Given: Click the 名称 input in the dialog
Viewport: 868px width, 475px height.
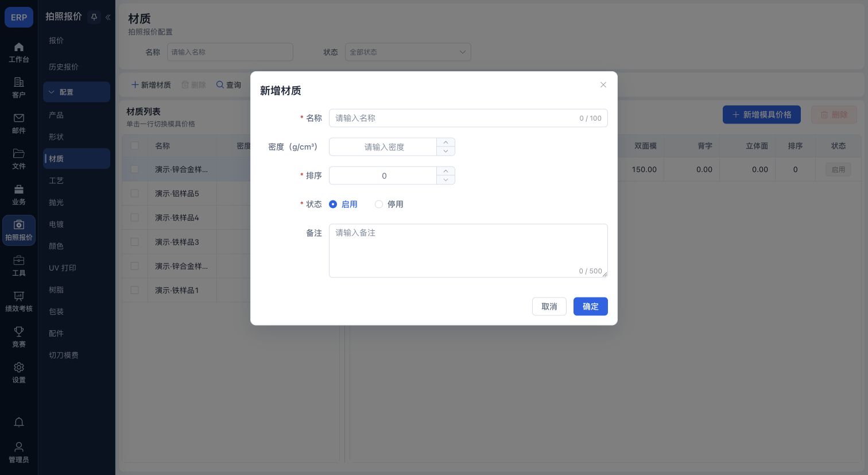Looking at the screenshot, I should 468,118.
